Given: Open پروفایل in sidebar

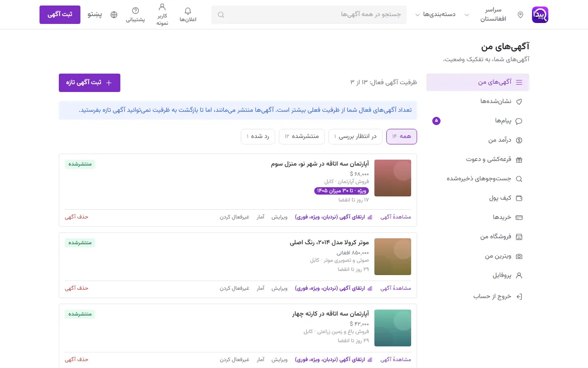Looking at the screenshot, I should coord(478,276).
